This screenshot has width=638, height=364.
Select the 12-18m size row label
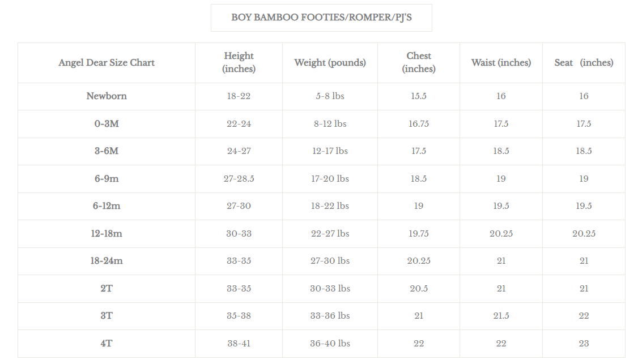[107, 233]
